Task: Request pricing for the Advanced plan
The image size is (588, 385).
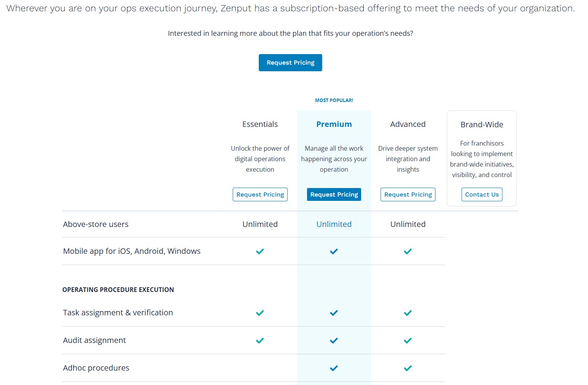Action: (x=408, y=194)
